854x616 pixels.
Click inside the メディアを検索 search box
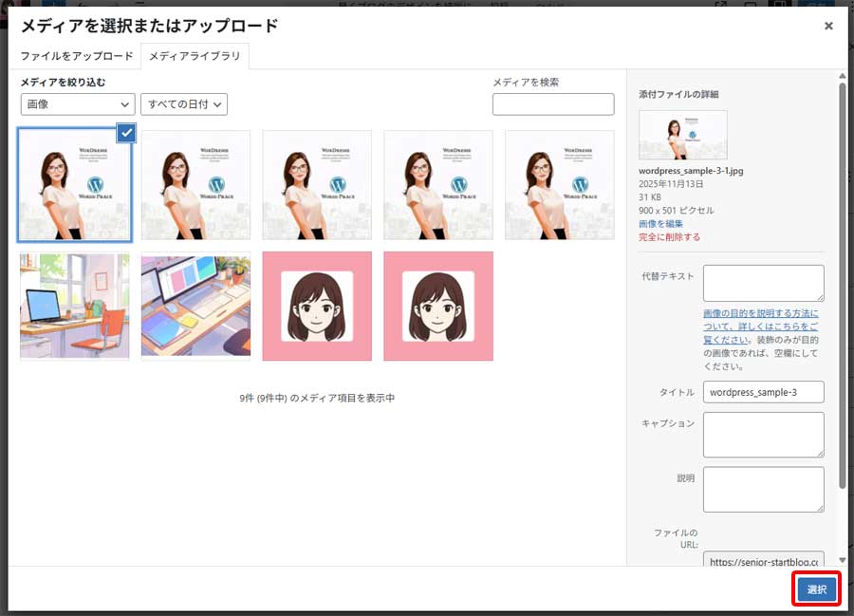(x=553, y=103)
